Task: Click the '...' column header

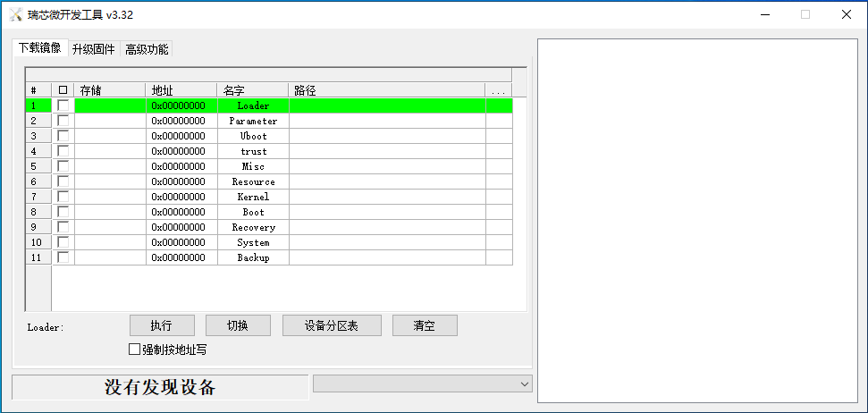Action: click(498, 89)
